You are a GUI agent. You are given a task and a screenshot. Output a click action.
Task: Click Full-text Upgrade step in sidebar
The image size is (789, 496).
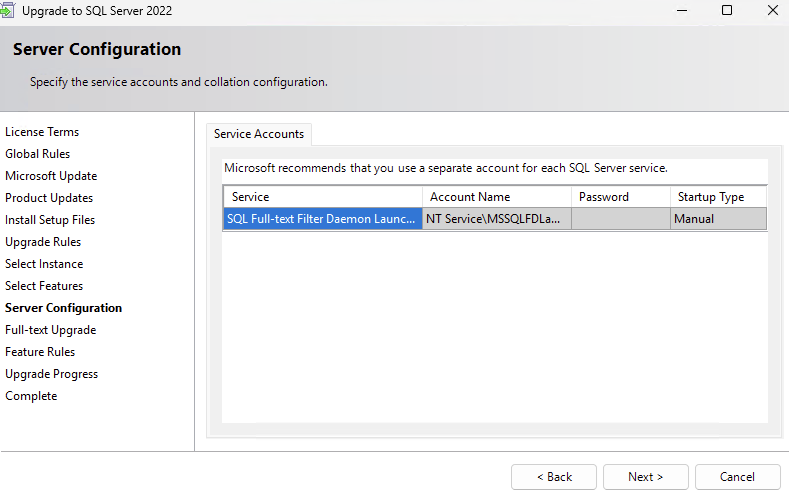51,330
